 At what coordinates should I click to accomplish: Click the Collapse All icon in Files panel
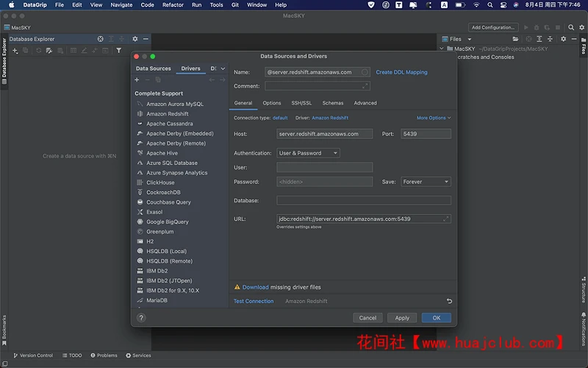[550, 39]
